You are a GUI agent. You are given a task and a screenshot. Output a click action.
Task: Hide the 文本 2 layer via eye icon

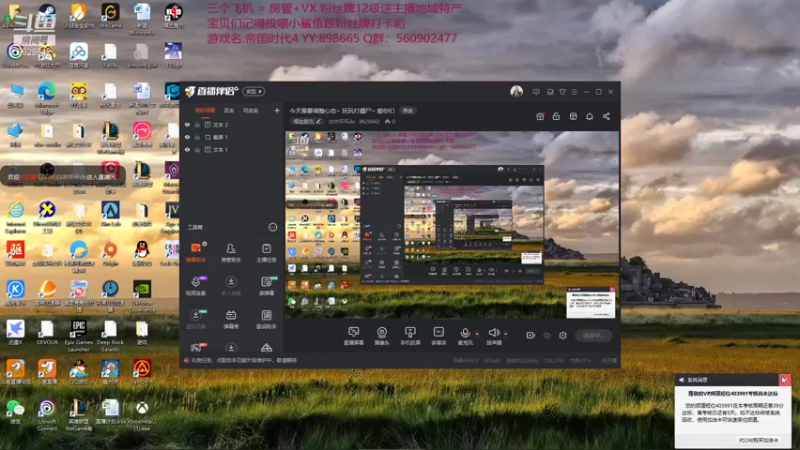(x=187, y=124)
